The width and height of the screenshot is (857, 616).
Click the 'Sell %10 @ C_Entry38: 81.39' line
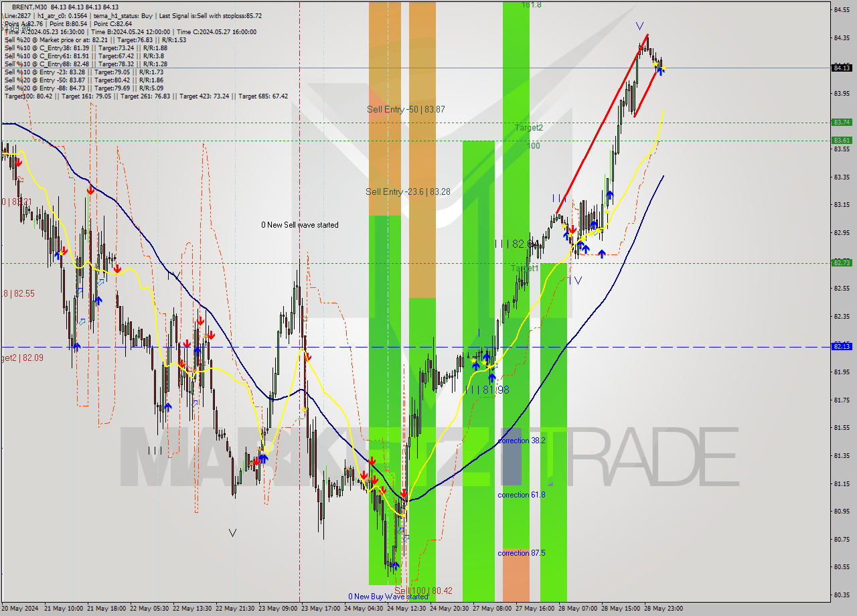[x=86, y=48]
